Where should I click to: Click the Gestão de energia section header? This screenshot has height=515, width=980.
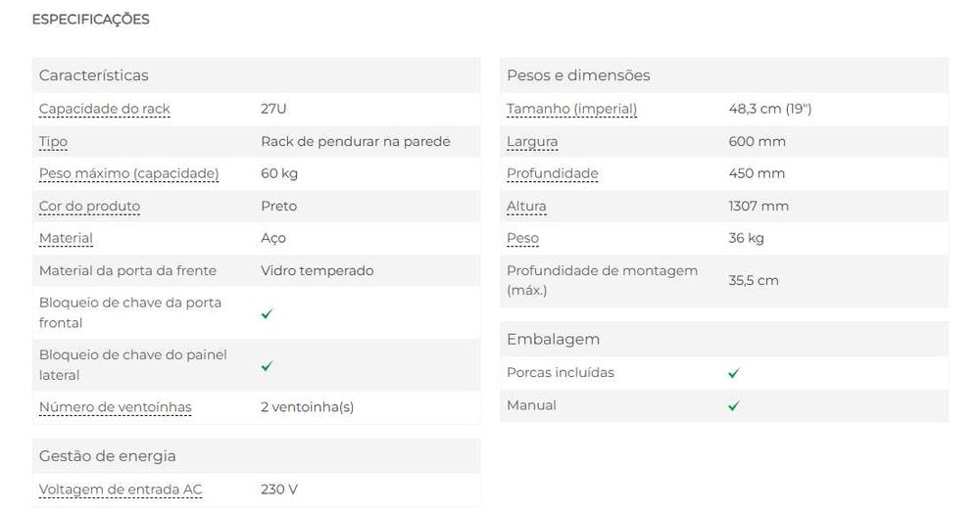(x=107, y=456)
